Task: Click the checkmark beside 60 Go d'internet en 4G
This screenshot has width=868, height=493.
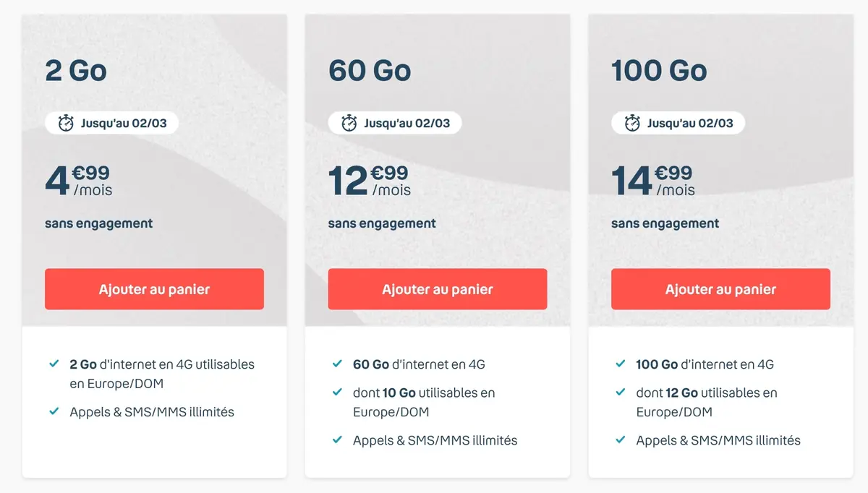Action: 337,364
